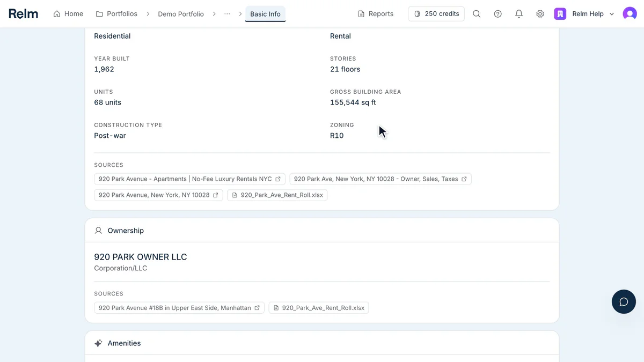Image resolution: width=644 pixels, height=362 pixels.
Task: Click the Amenities section header
Action: [x=322, y=343]
